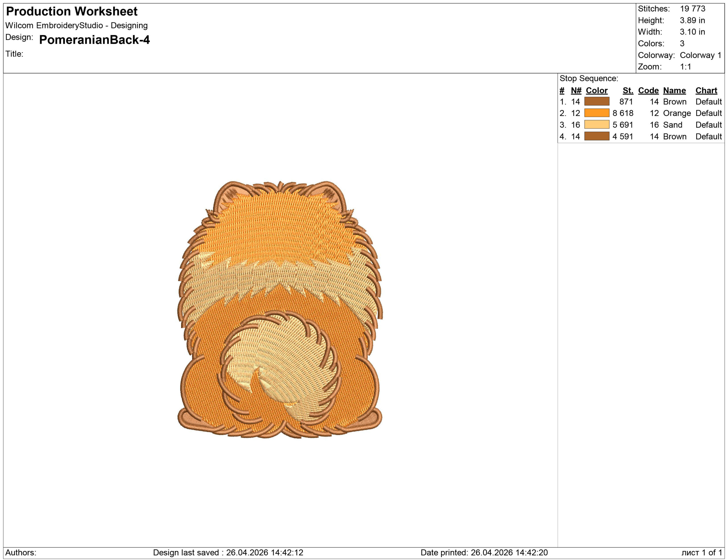Click the Colorway 1 value

pyautogui.click(x=700, y=55)
